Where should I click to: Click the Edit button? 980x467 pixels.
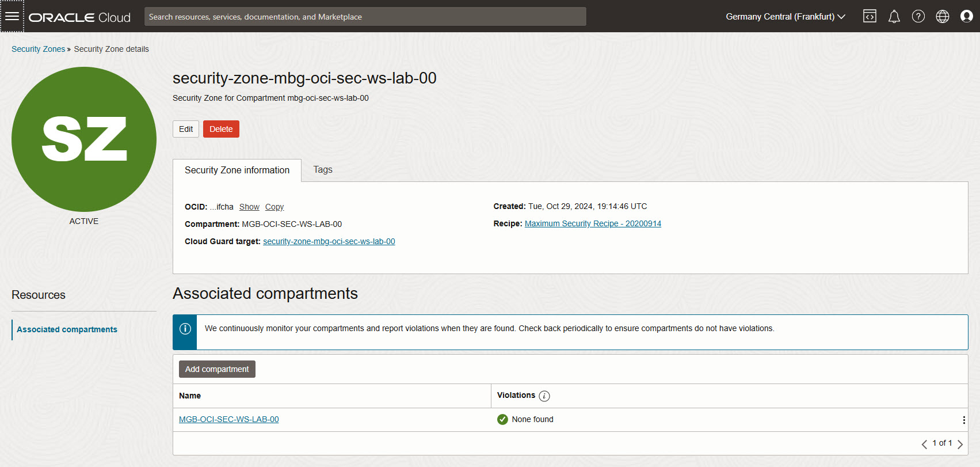pos(186,129)
